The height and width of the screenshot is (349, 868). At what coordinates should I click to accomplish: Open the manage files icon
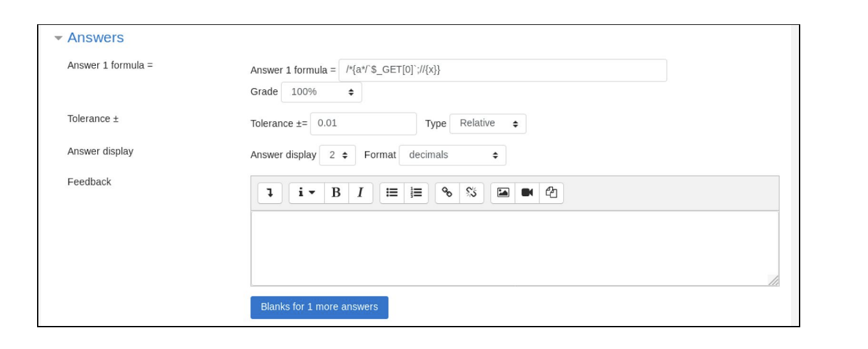click(x=552, y=192)
